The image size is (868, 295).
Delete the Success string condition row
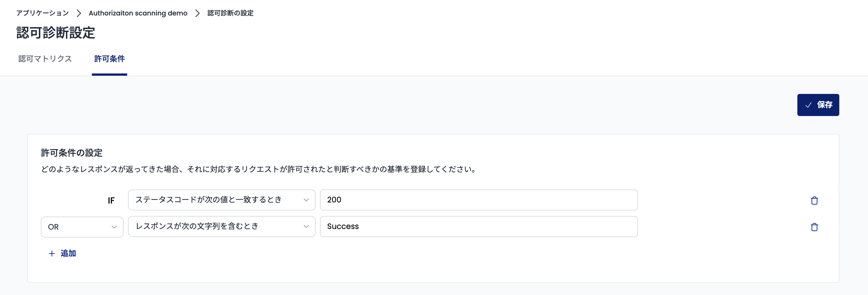(x=814, y=227)
